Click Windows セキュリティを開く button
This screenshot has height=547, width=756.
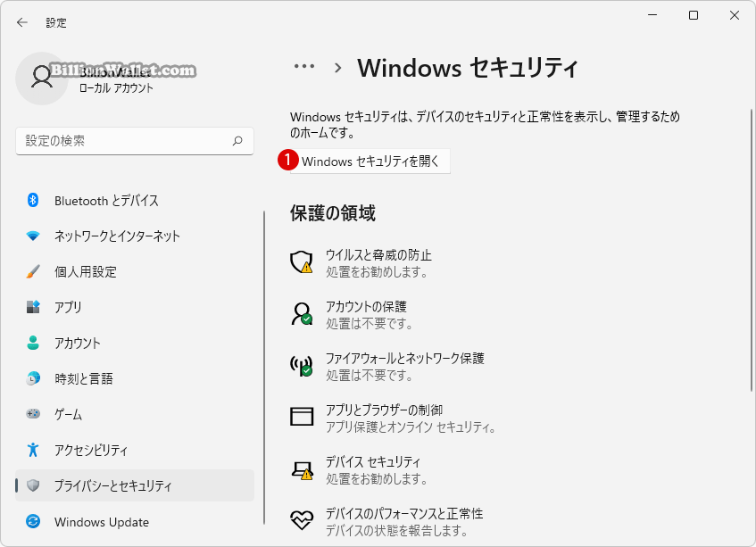point(370,161)
